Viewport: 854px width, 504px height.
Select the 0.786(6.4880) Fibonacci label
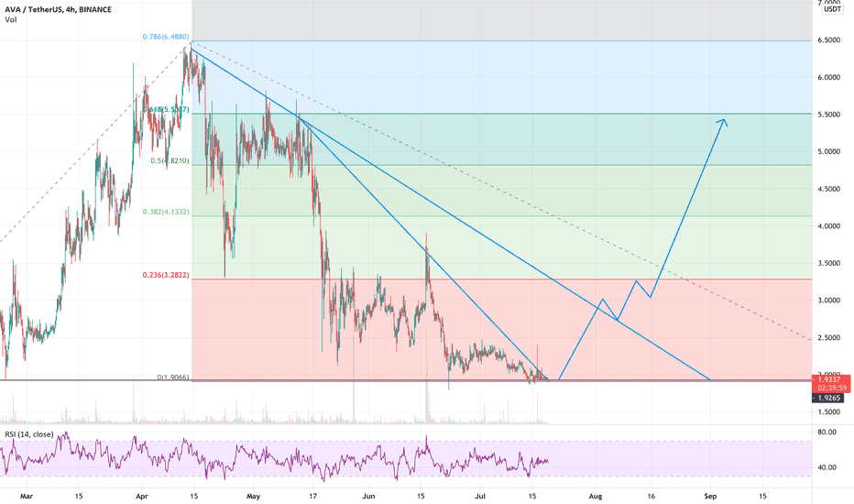[166, 37]
